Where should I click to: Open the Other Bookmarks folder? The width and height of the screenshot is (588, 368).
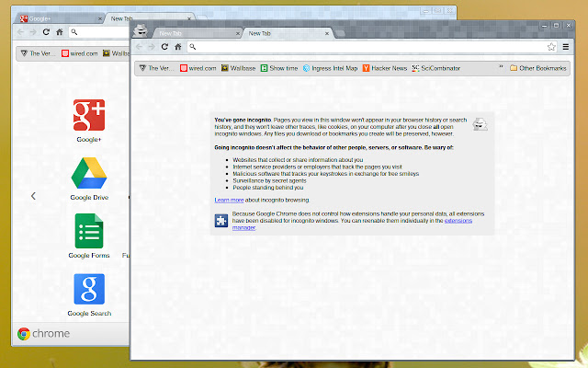click(x=538, y=68)
